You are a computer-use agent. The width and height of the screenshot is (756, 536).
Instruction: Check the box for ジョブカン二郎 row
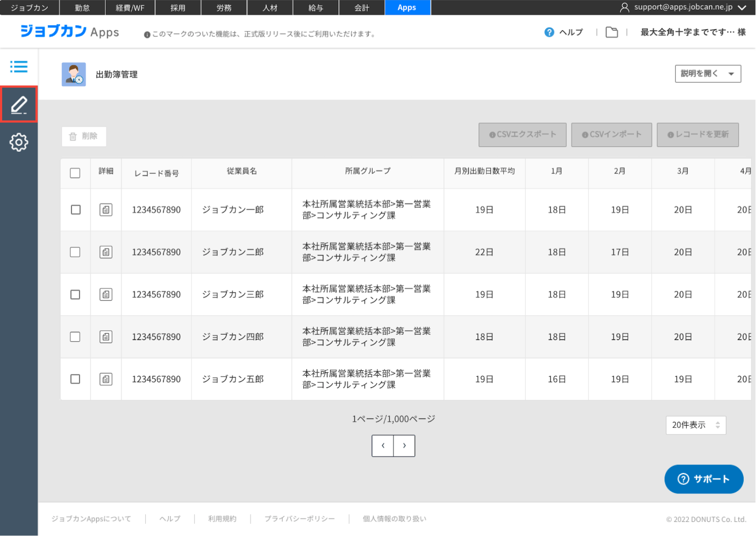pos(75,252)
